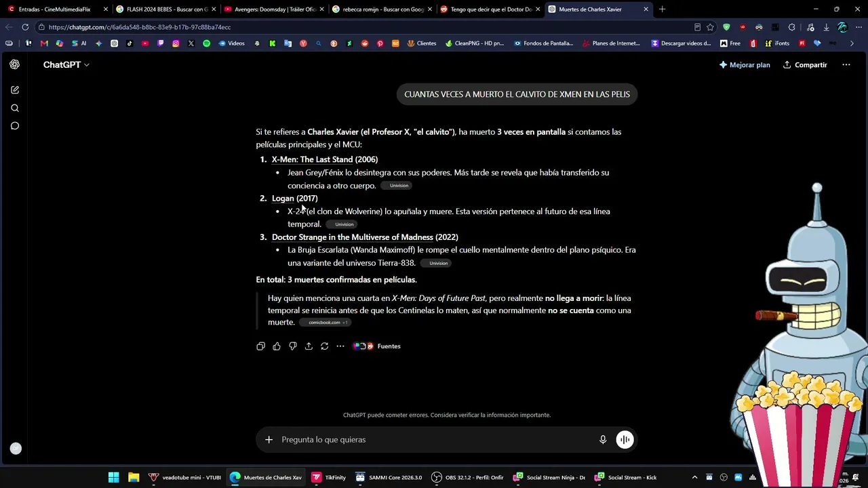The height and width of the screenshot is (488, 868).
Task: Give the response a thumbs up
Action: point(277,346)
